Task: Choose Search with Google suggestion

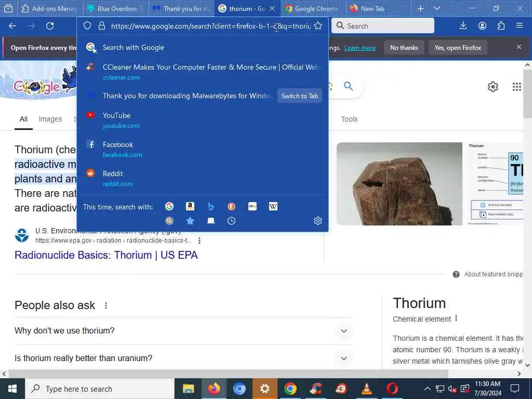Action: coord(203,47)
